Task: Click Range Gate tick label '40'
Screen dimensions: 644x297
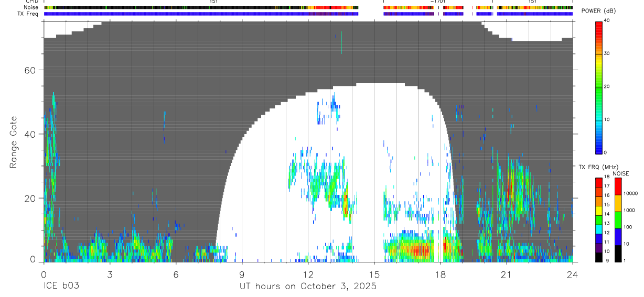Action: [x=30, y=134]
